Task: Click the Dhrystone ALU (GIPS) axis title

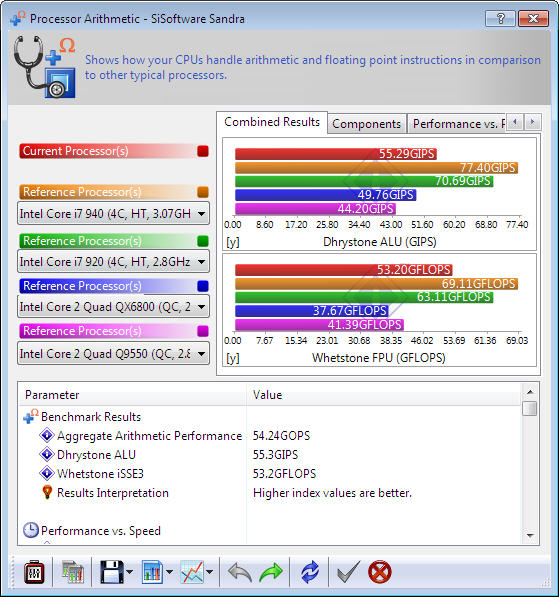Action: click(380, 242)
